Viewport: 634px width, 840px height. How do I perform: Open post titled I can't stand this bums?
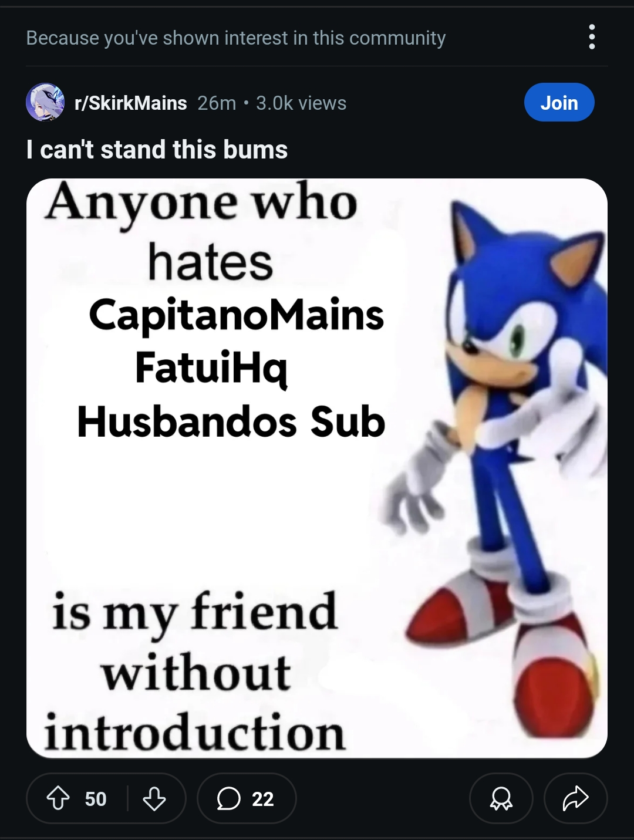coord(157,149)
